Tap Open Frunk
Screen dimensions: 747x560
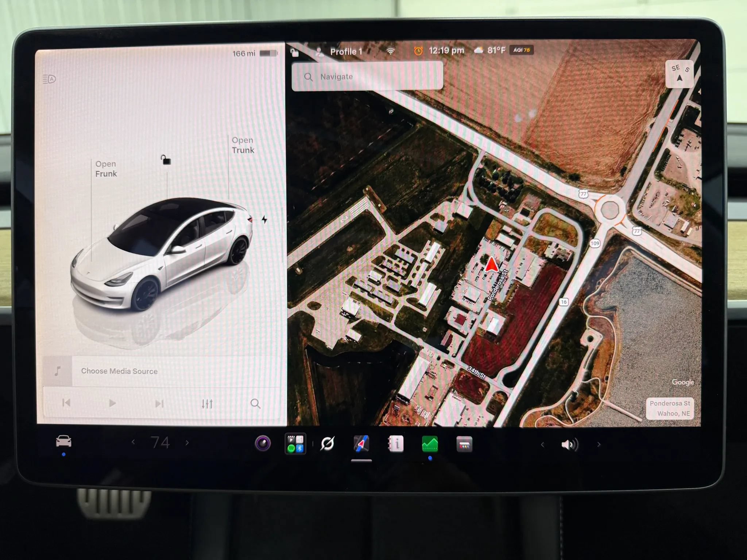point(106,169)
